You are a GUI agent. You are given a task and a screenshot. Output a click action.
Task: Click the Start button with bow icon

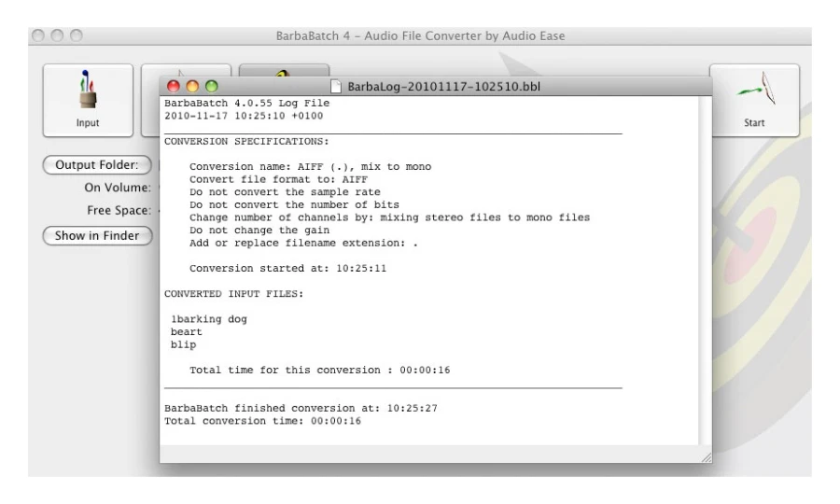[754, 100]
